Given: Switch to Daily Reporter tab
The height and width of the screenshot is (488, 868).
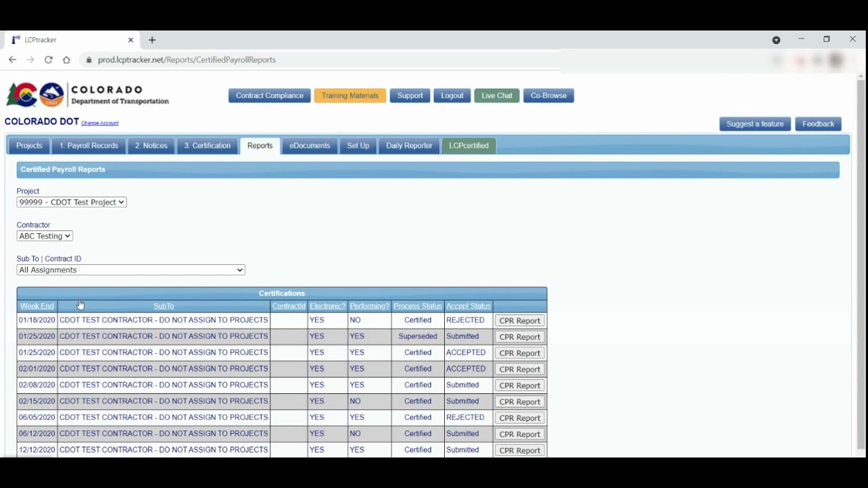Looking at the screenshot, I should click(409, 146).
